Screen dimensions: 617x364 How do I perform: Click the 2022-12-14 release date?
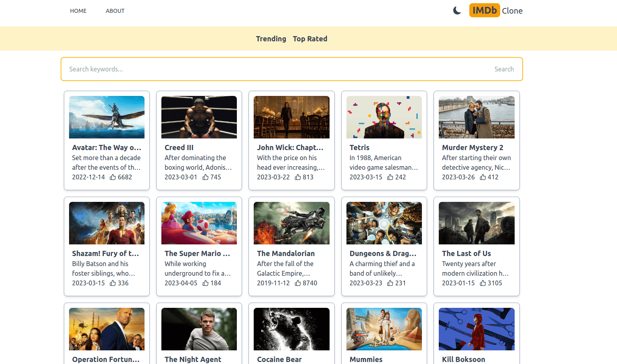[88, 177]
